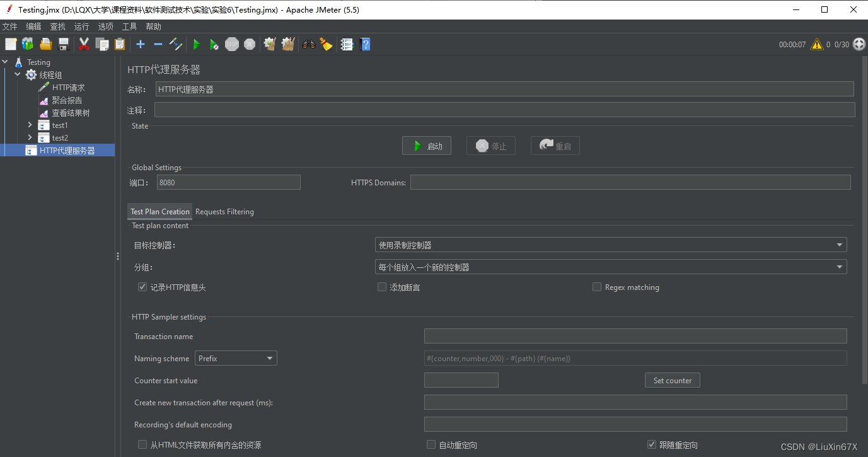Screen dimensions: 868x457
Task: Open the 工具 menu
Action: (x=129, y=26)
